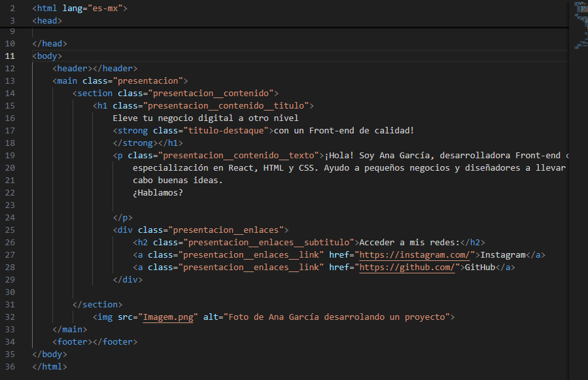
Task: Click the closing </h1> tag
Action: pos(170,143)
